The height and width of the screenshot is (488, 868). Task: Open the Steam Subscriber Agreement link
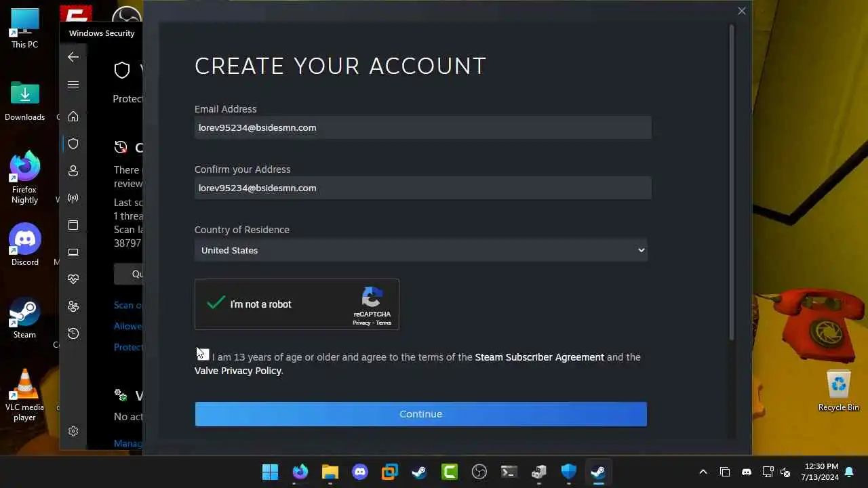coord(539,357)
